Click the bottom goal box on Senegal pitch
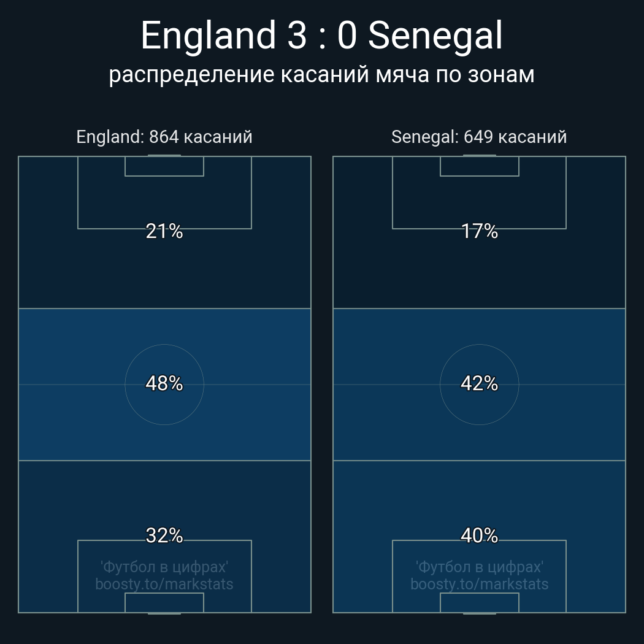 click(x=479, y=602)
